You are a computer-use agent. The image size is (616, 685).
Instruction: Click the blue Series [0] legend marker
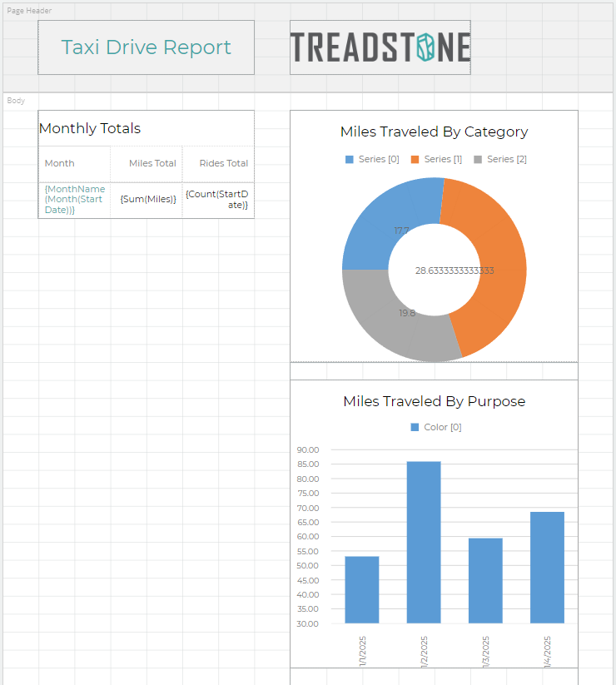(350, 159)
